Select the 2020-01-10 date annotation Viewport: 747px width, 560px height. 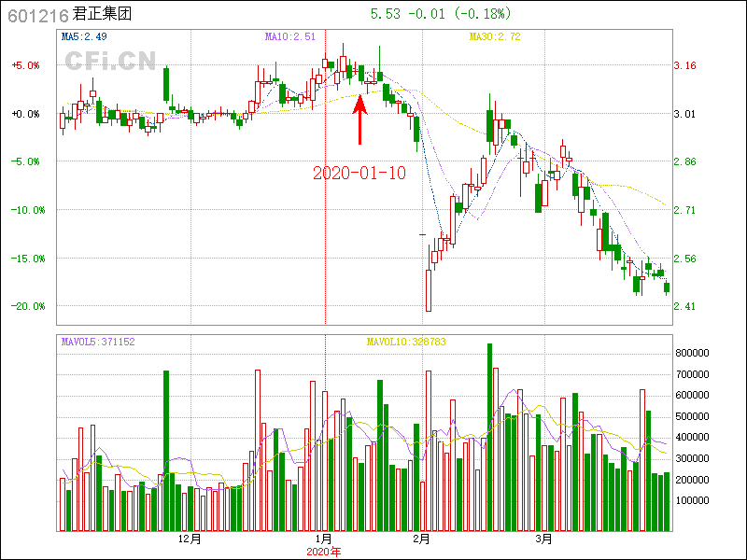(x=359, y=173)
